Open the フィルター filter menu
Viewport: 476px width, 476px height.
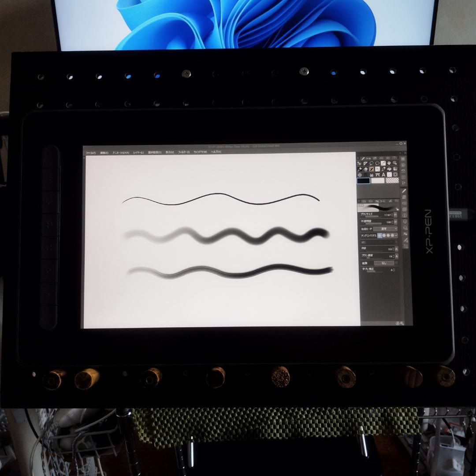[184, 152]
